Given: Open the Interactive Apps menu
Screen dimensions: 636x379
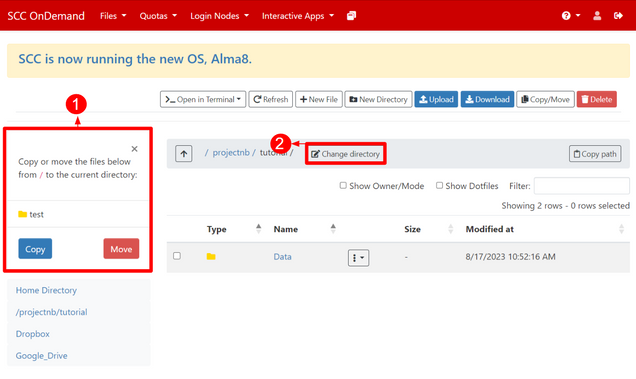Looking at the screenshot, I should (x=298, y=16).
